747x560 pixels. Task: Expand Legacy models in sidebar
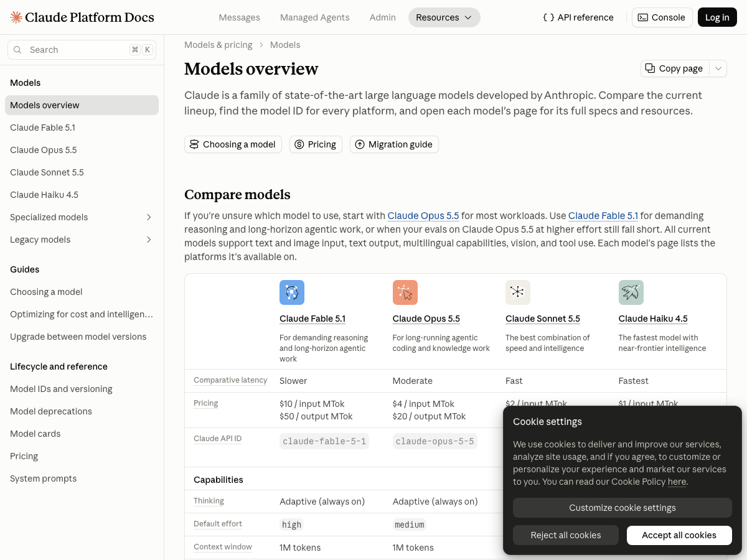[149, 240]
